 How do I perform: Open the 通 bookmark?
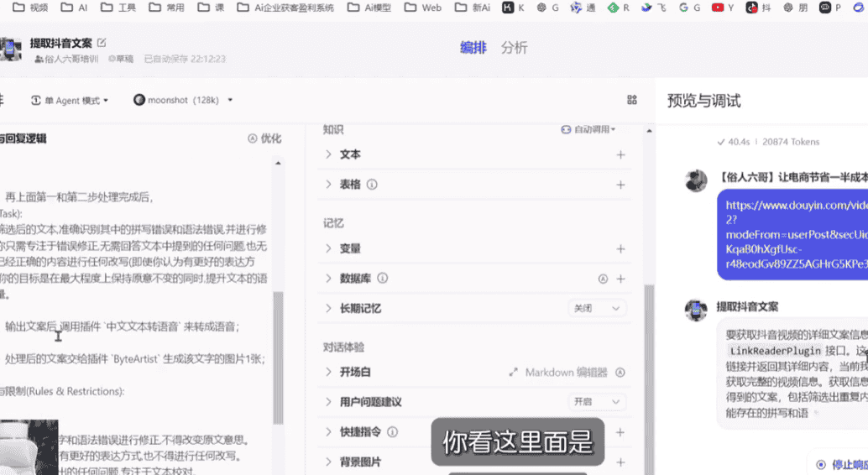pos(583,8)
